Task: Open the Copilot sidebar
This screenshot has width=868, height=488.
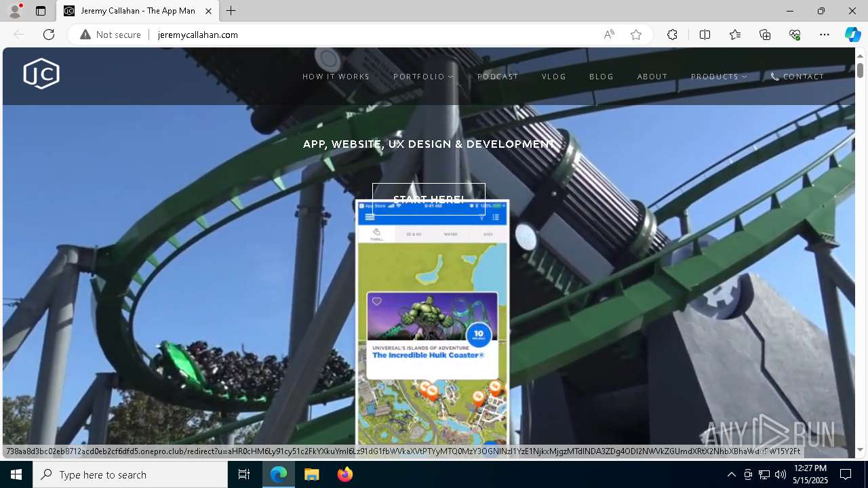Action: [852, 35]
